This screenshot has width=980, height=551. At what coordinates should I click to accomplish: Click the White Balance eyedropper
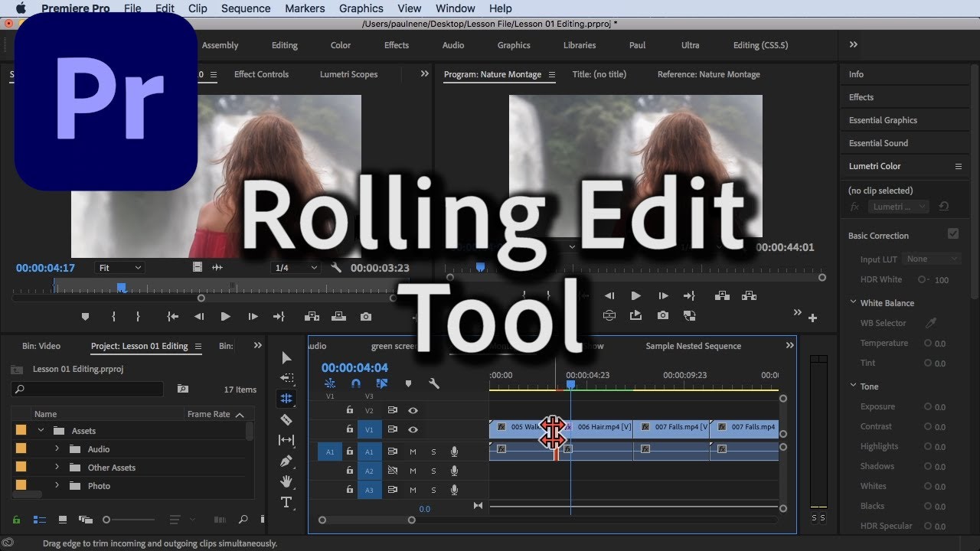pos(931,323)
